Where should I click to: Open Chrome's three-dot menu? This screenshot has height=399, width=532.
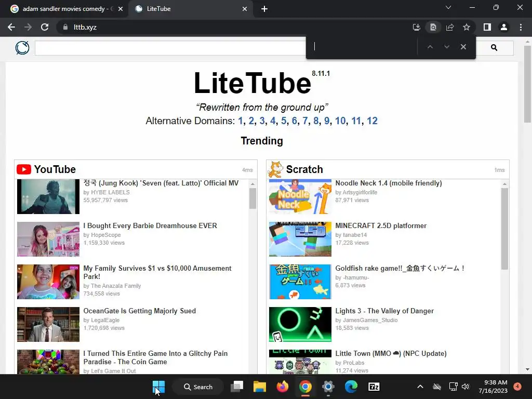(521, 27)
